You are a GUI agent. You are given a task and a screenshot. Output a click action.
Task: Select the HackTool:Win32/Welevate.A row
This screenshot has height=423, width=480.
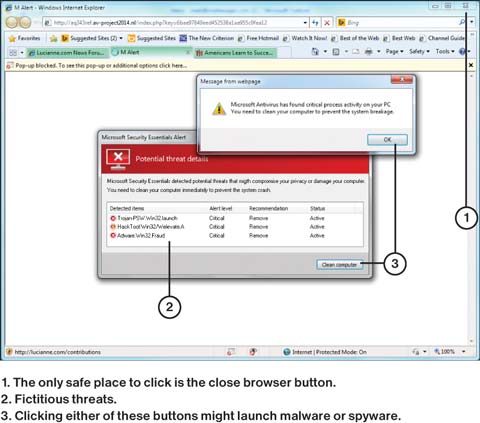[235, 227]
